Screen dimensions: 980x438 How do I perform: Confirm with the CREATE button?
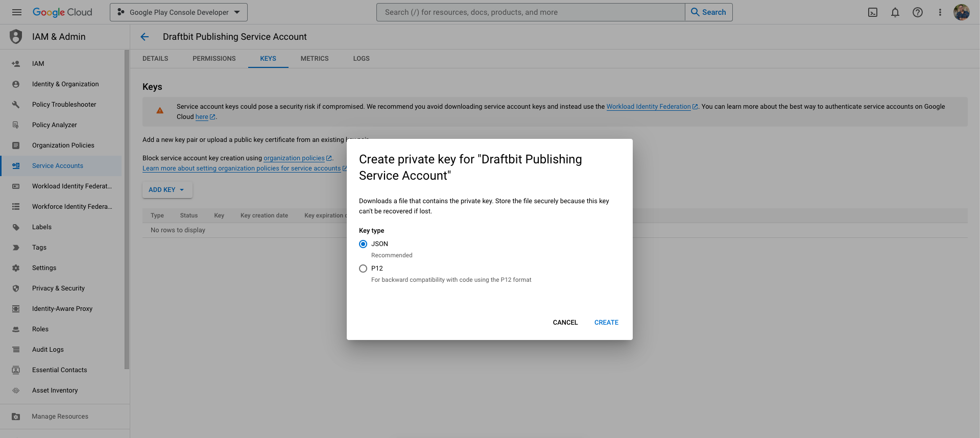[x=606, y=323]
